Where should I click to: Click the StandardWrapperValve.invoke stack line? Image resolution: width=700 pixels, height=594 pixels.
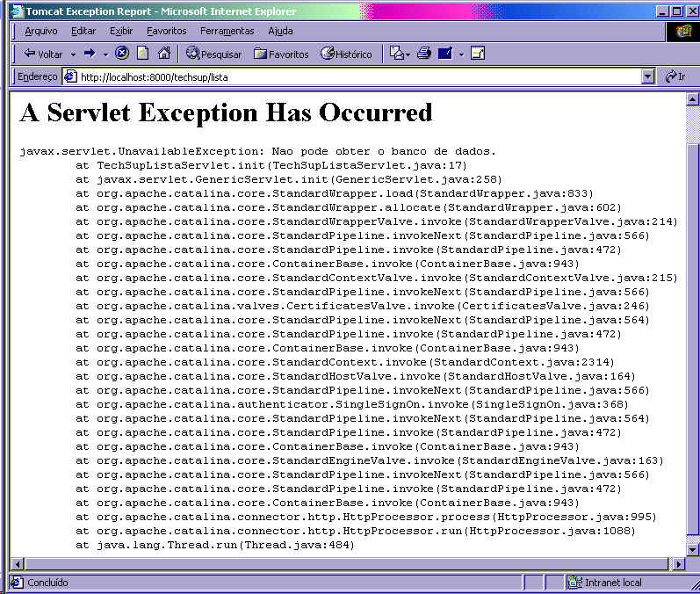[x=376, y=222]
